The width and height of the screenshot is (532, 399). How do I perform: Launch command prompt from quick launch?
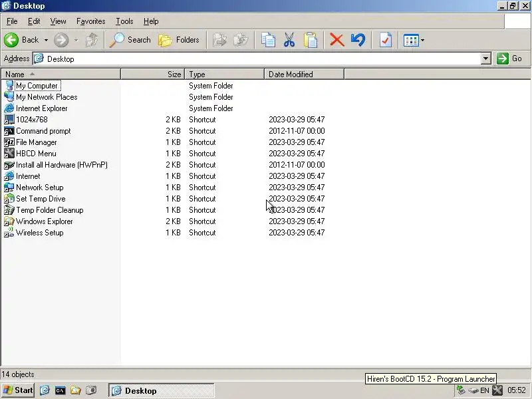coord(60,390)
